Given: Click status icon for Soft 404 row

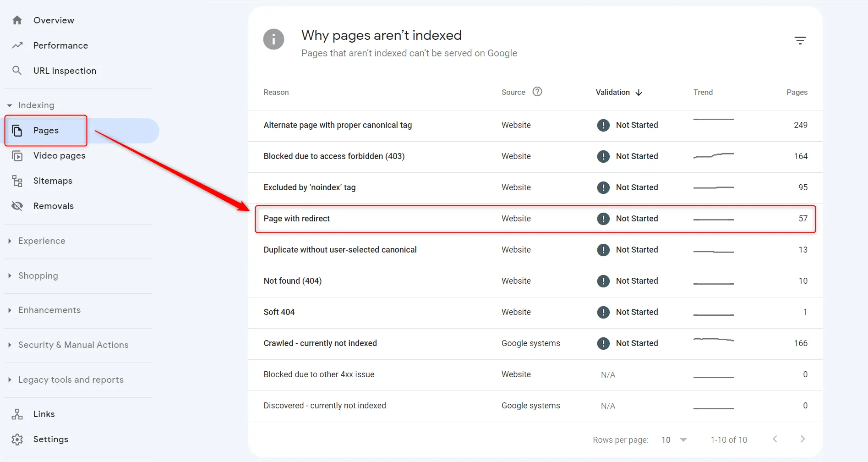Looking at the screenshot, I should pyautogui.click(x=603, y=312).
